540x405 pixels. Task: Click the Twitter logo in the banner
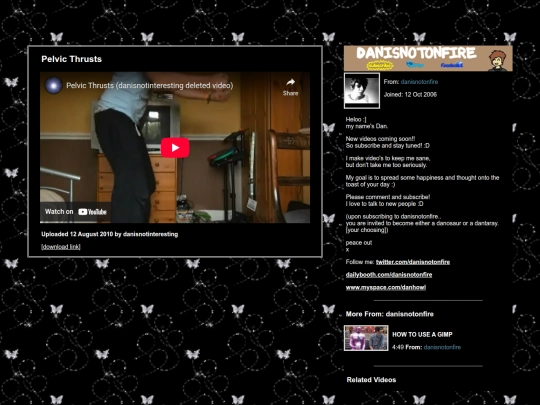[x=415, y=64]
